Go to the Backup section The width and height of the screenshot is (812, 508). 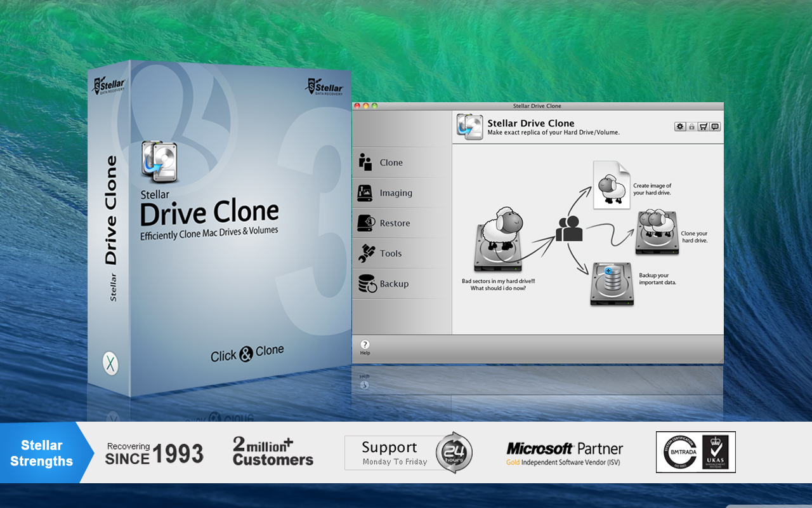coord(402,284)
